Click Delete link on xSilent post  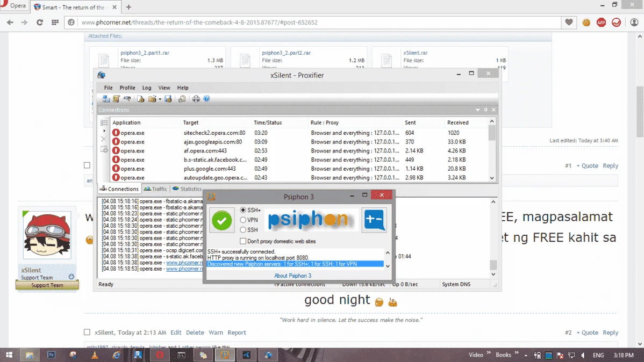click(195, 332)
